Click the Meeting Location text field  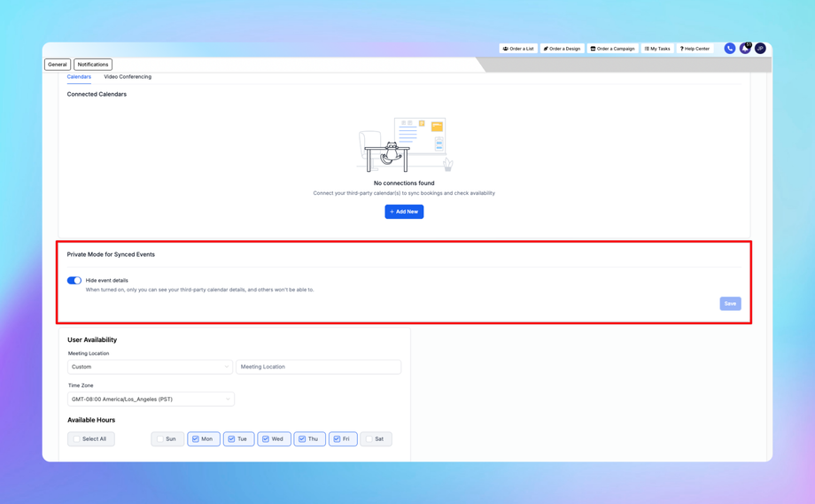coord(319,367)
